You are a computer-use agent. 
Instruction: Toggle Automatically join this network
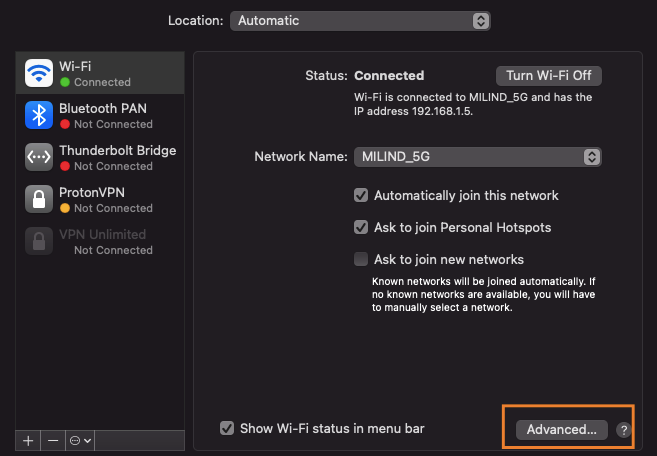(361, 196)
